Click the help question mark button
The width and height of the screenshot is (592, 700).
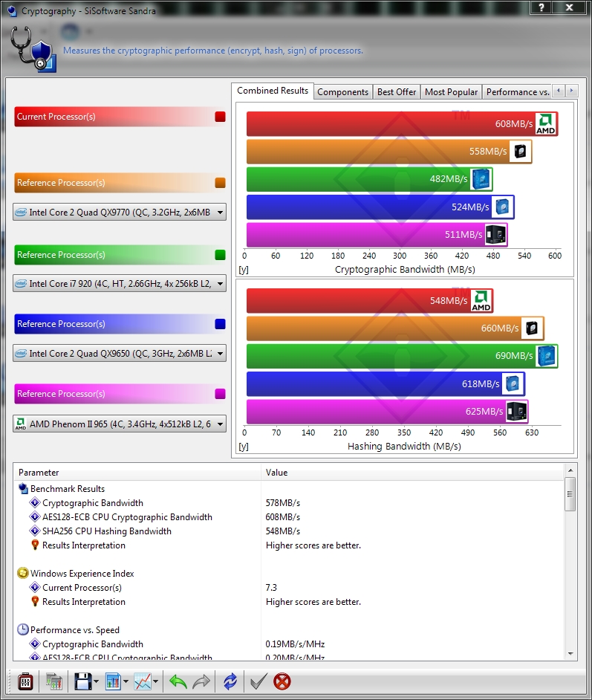(541, 7)
